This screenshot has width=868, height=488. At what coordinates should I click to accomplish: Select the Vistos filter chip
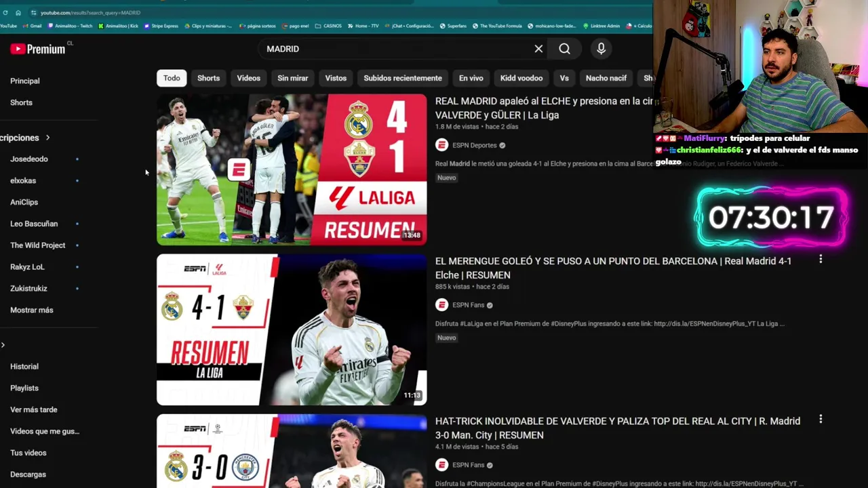pyautogui.click(x=336, y=78)
